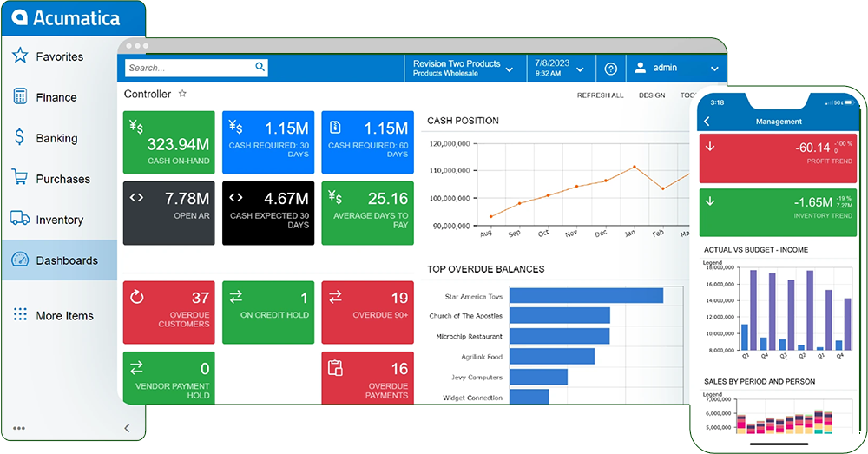The width and height of the screenshot is (868, 454).
Task: Click arrows icon on Vendor Payment Hold tile
Action: (136, 368)
